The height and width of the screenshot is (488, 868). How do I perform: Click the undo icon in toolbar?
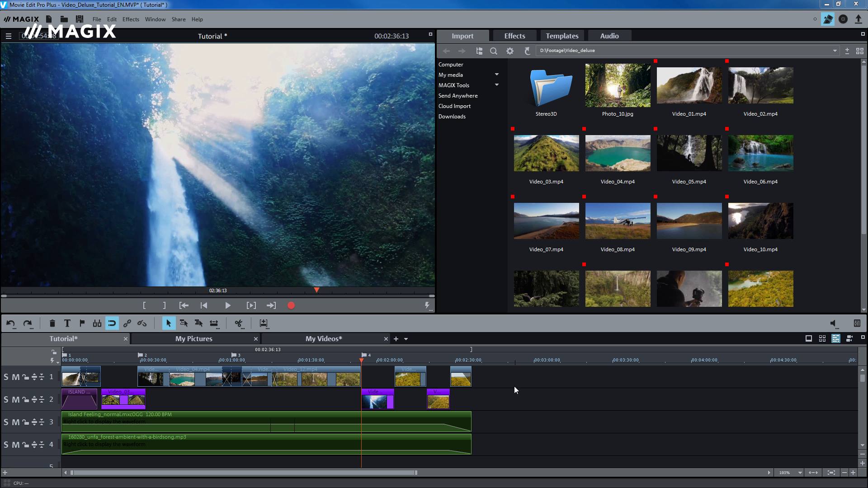tap(11, 323)
